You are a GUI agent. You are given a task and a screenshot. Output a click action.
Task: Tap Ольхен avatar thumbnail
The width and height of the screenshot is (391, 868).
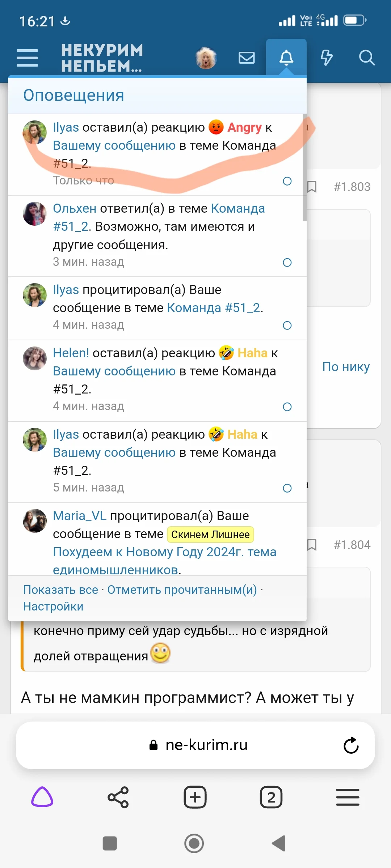35,214
